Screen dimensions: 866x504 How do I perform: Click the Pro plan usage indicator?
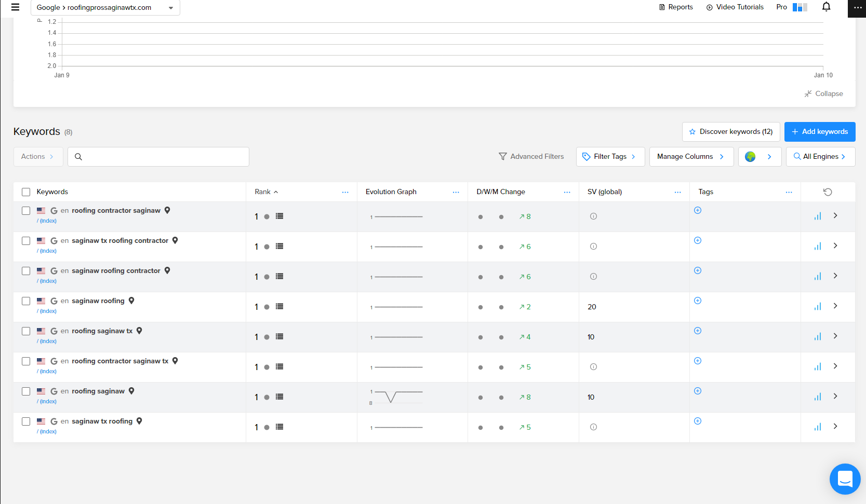point(792,7)
